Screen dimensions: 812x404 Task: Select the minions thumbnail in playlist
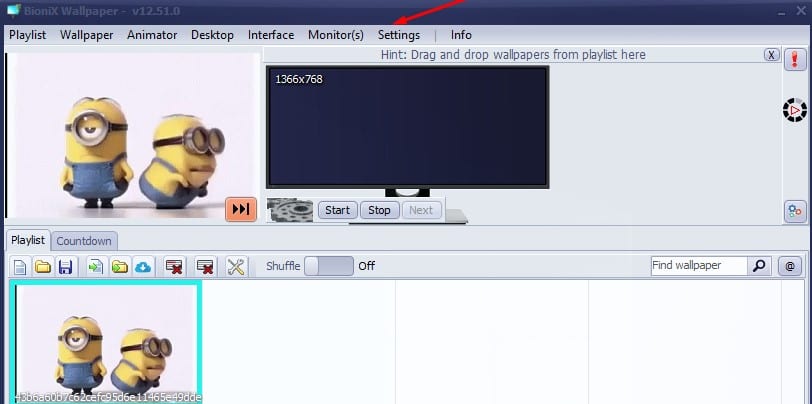106,342
